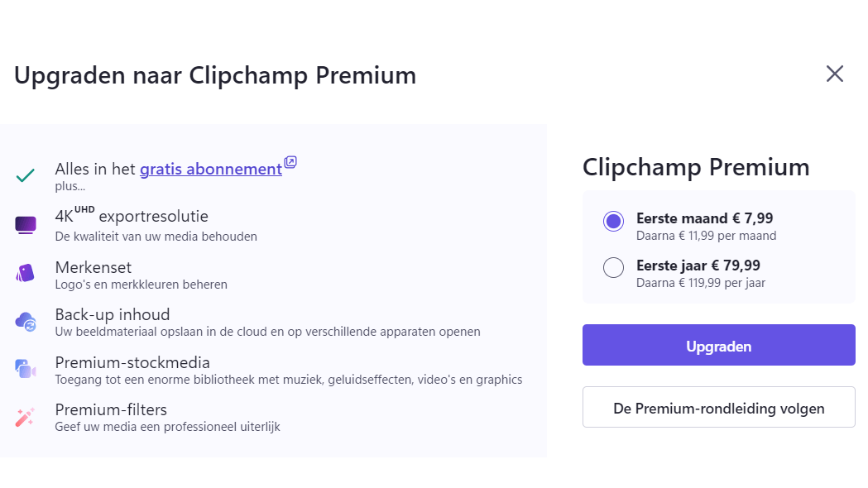Click the Premium-stockmedia icon

[26, 369]
